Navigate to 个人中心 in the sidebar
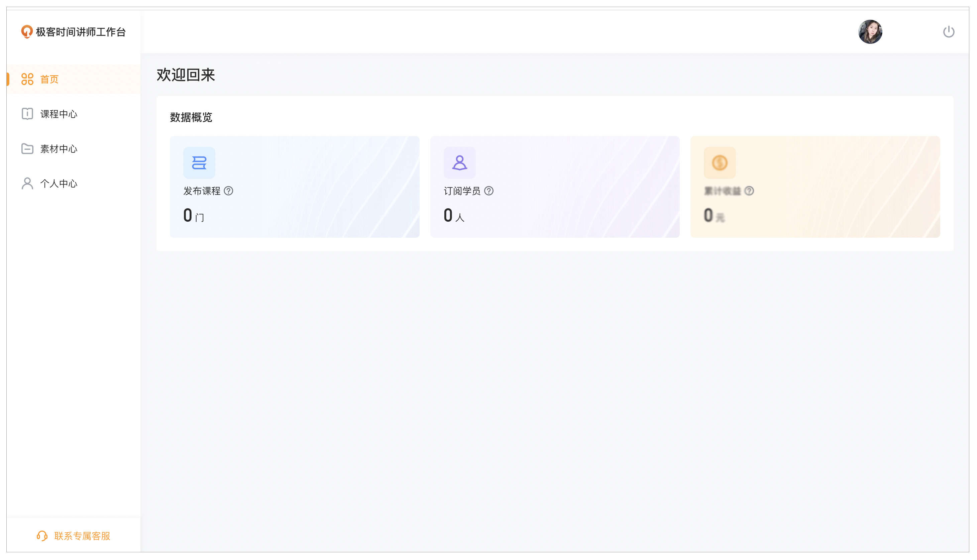 pos(59,184)
